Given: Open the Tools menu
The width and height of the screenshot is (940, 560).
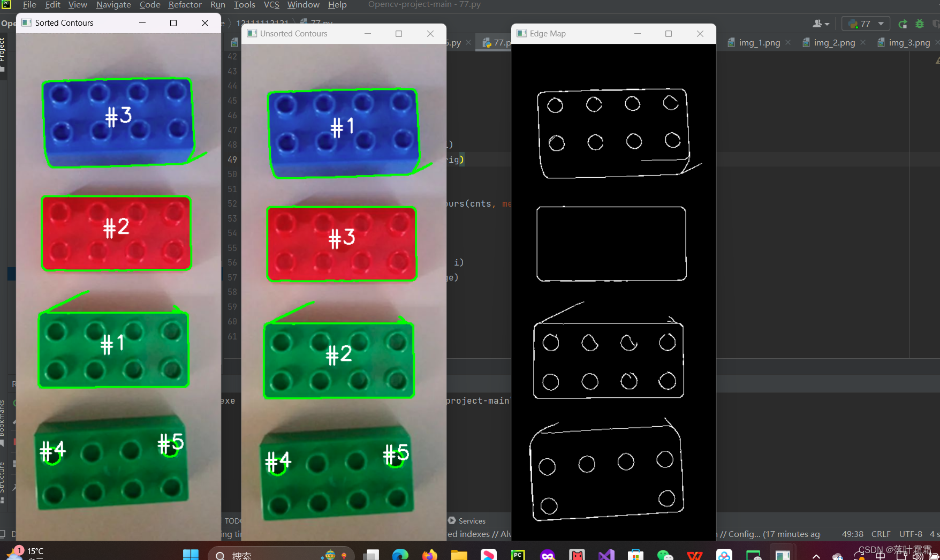Looking at the screenshot, I should coord(245,5).
